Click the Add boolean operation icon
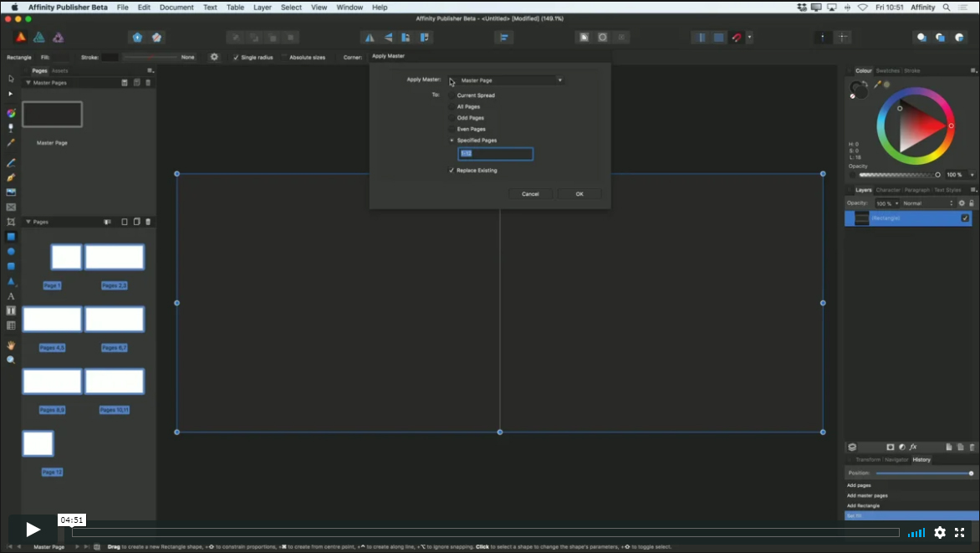 tap(921, 38)
